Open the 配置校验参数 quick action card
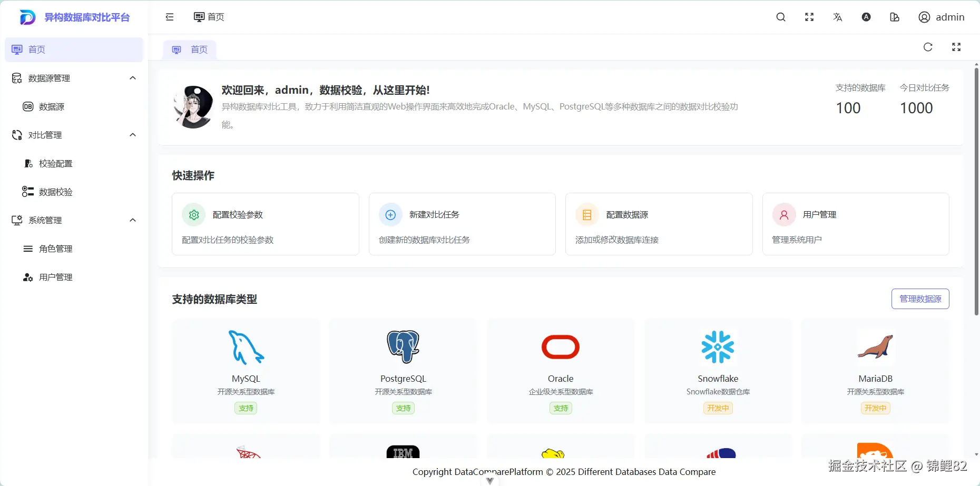 tap(266, 224)
